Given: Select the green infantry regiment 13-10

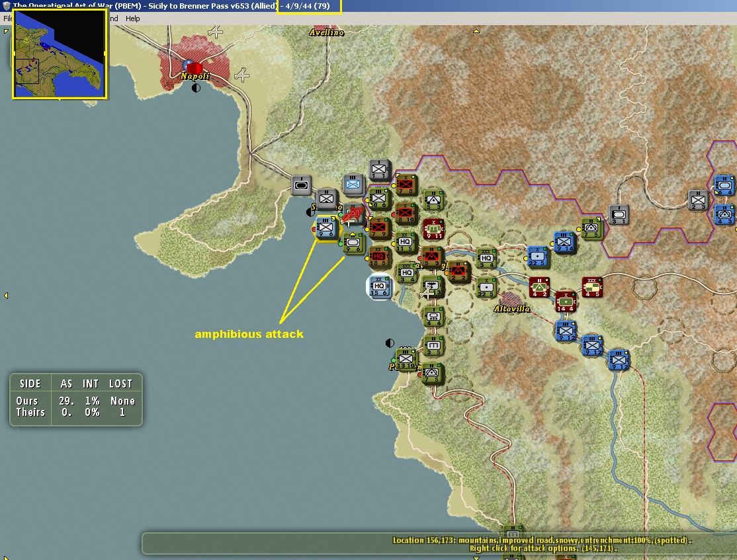Looking at the screenshot, I should (x=407, y=360).
